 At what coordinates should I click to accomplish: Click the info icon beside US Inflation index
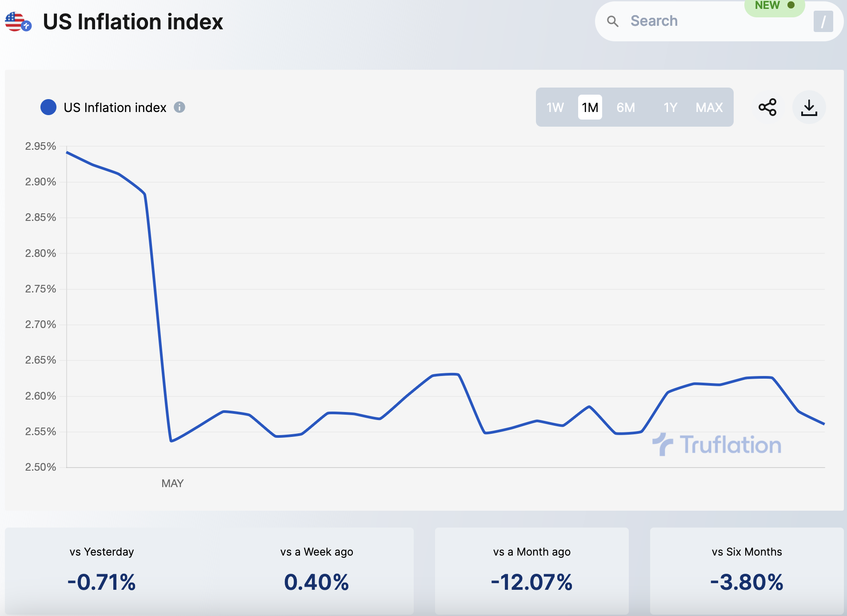tap(179, 107)
